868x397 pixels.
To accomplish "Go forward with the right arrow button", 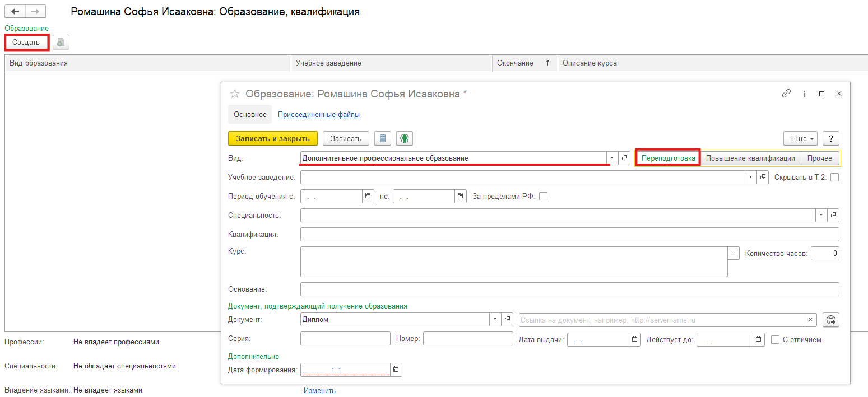I will point(35,12).
